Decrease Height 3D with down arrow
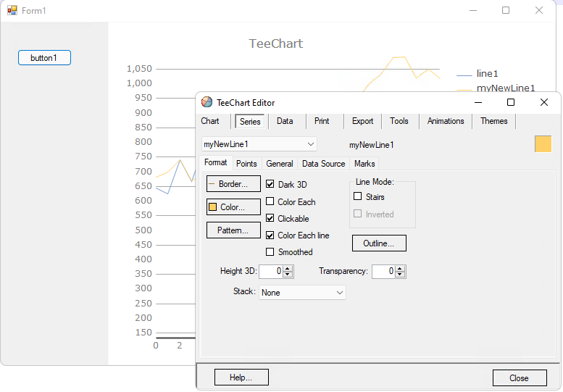 pos(287,275)
